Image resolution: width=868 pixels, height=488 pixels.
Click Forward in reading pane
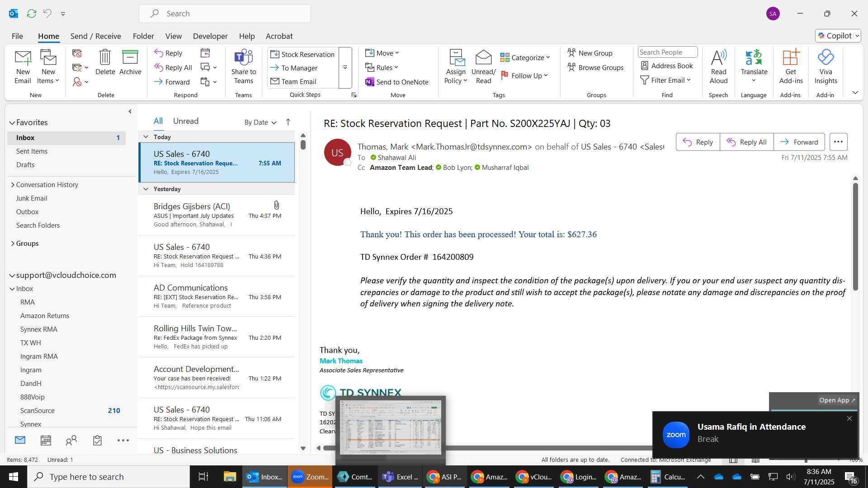tap(799, 142)
